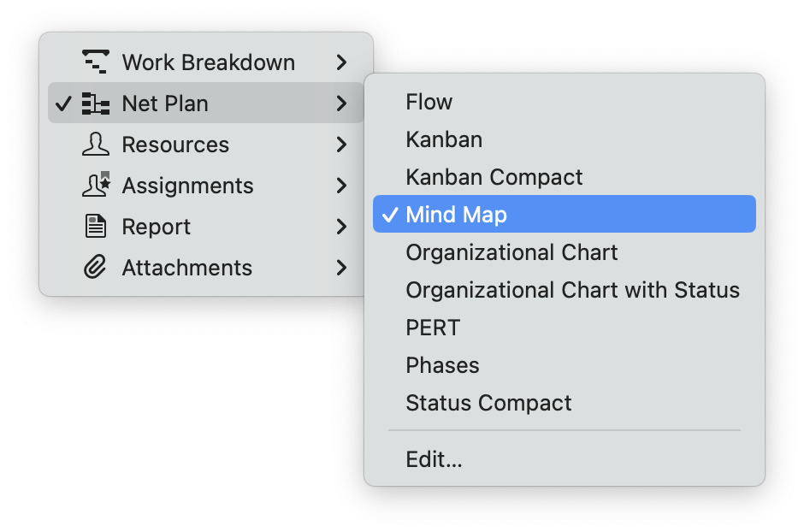The width and height of the screenshot is (804, 532).
Task: Click the Net Plan diagram icon
Action: (x=97, y=103)
